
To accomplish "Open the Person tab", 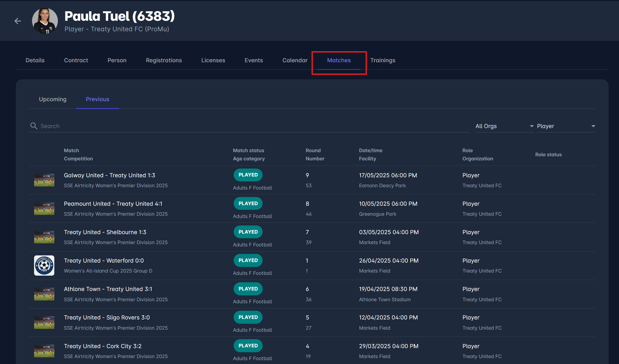I will [x=117, y=60].
